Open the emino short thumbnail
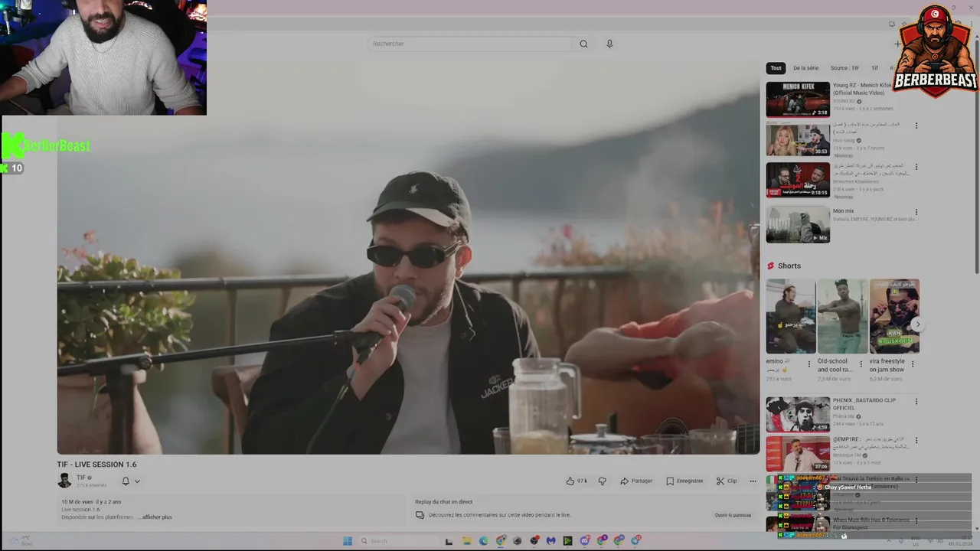Viewport: 980px width, 551px height. [x=791, y=316]
